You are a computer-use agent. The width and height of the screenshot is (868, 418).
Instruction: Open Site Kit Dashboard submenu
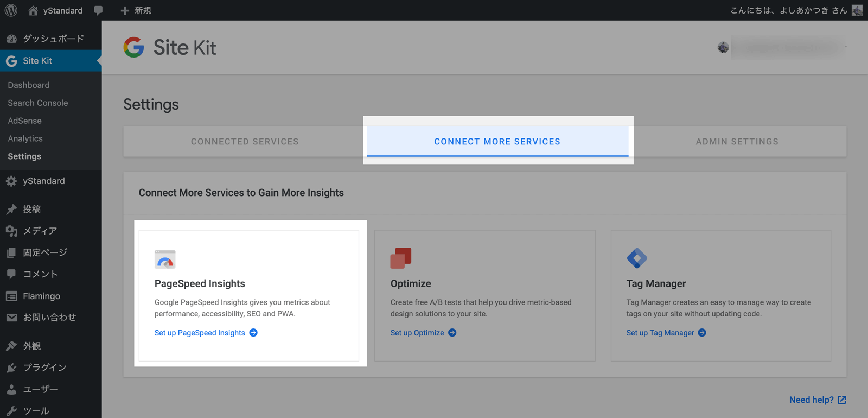click(x=29, y=85)
